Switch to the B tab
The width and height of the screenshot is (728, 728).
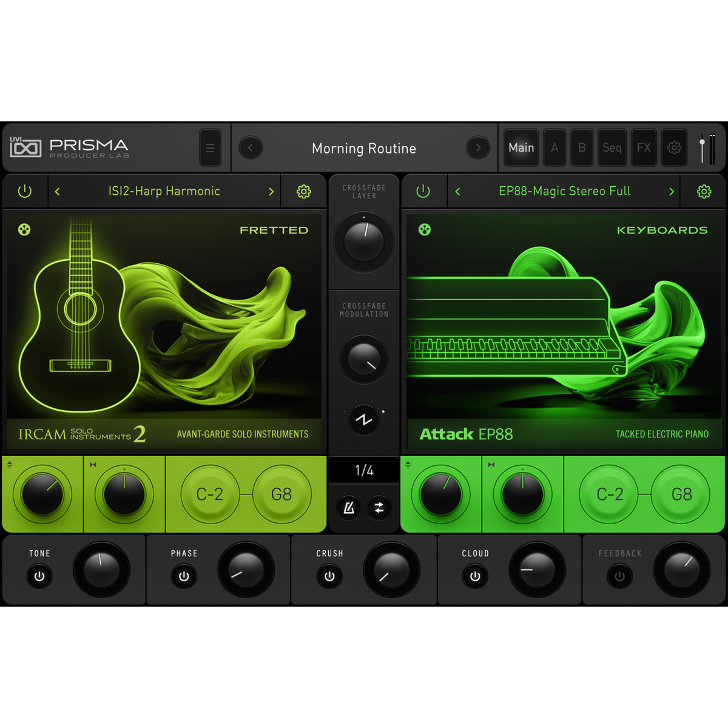[x=582, y=147]
